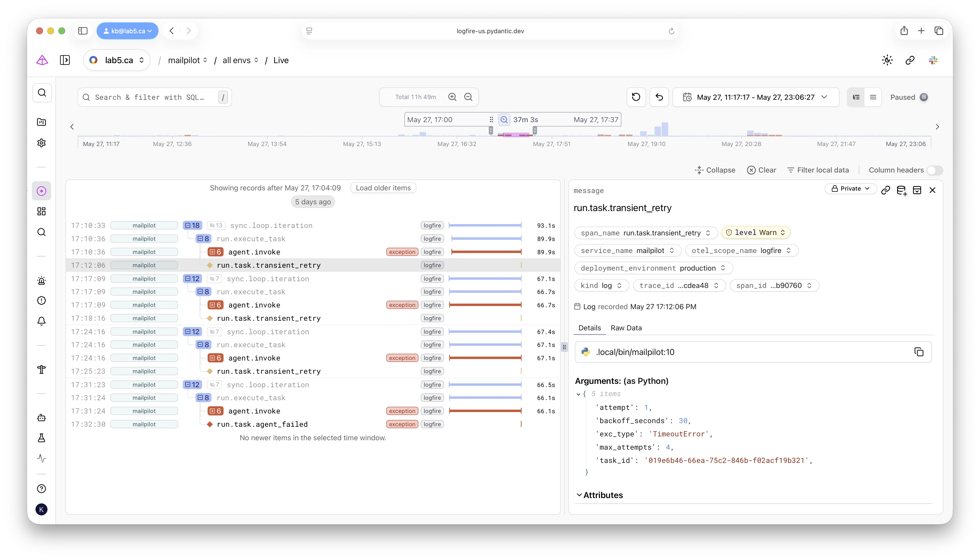Close the span details panel
This screenshot has width=980, height=560.
pyautogui.click(x=932, y=190)
